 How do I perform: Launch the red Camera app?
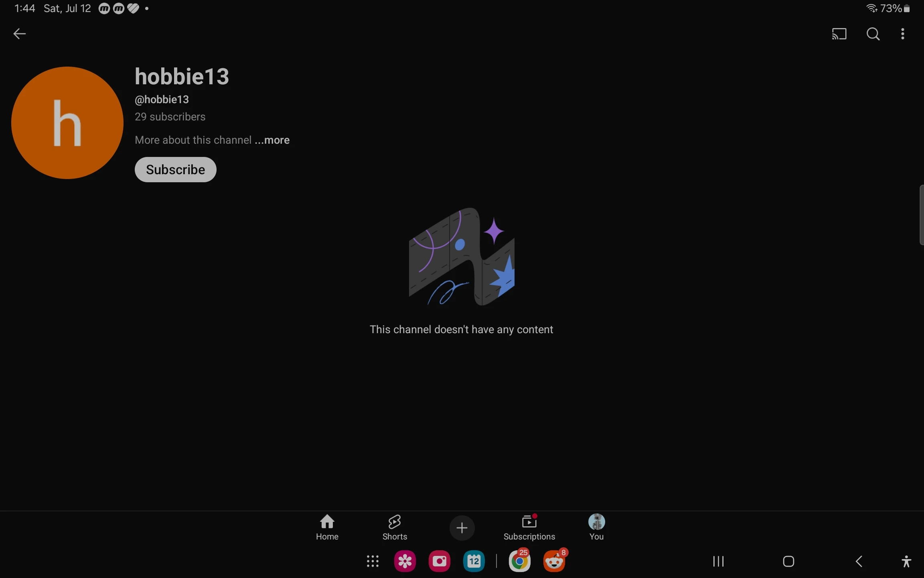pos(440,561)
